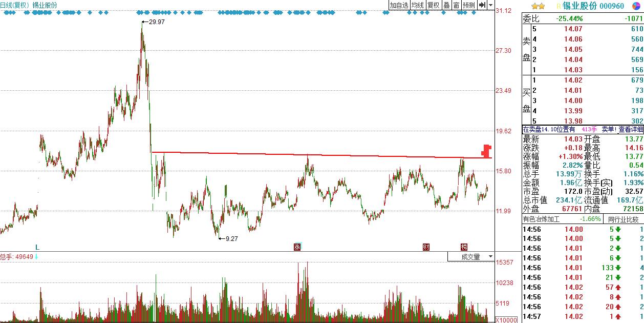644x323 pixels.
Task: Expand the chart toolbar dropdown arrow
Action: tap(491, 5)
